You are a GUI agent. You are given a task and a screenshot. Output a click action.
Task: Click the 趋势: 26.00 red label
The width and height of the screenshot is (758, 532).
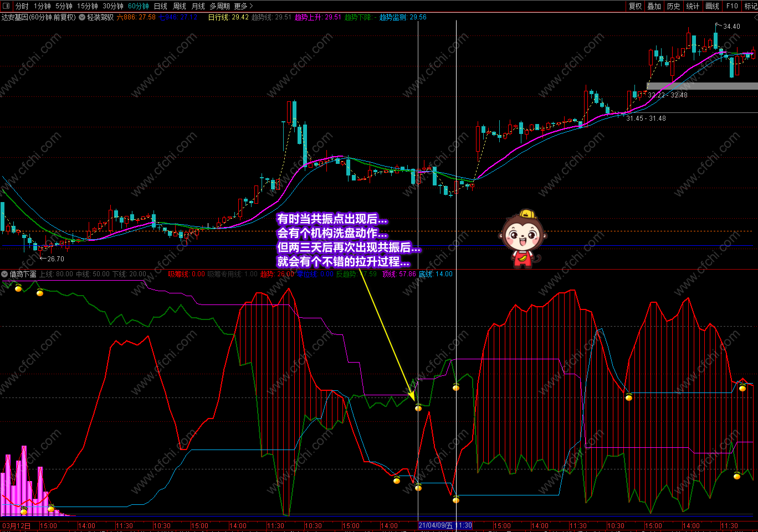pos(278,274)
